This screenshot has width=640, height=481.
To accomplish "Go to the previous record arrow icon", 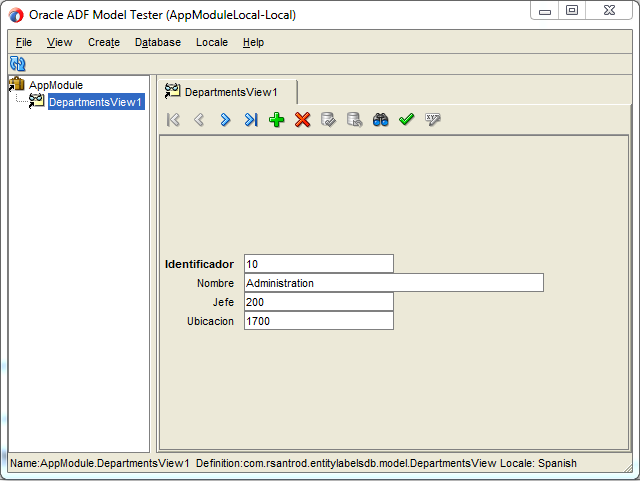I will (199, 120).
